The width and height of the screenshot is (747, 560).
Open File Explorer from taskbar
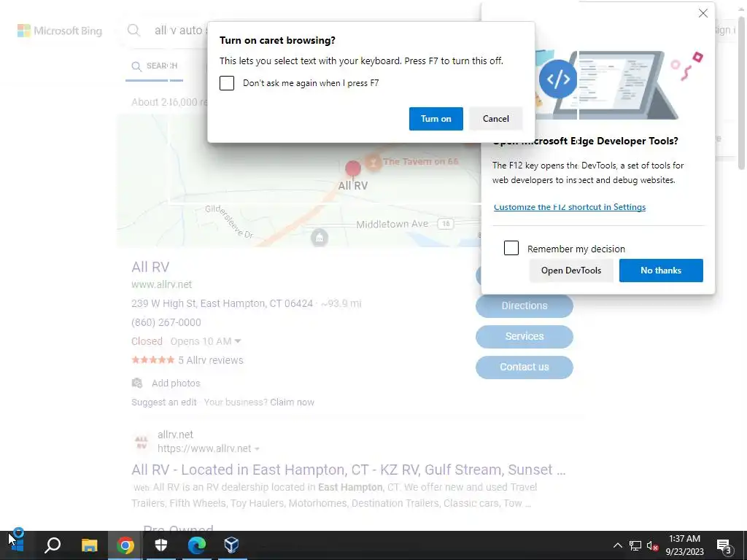click(x=89, y=545)
